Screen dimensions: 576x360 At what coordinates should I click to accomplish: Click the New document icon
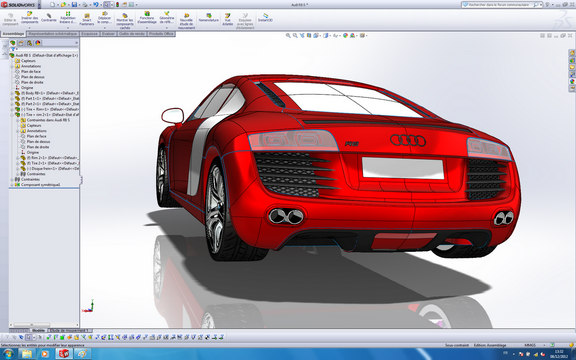point(53,4)
